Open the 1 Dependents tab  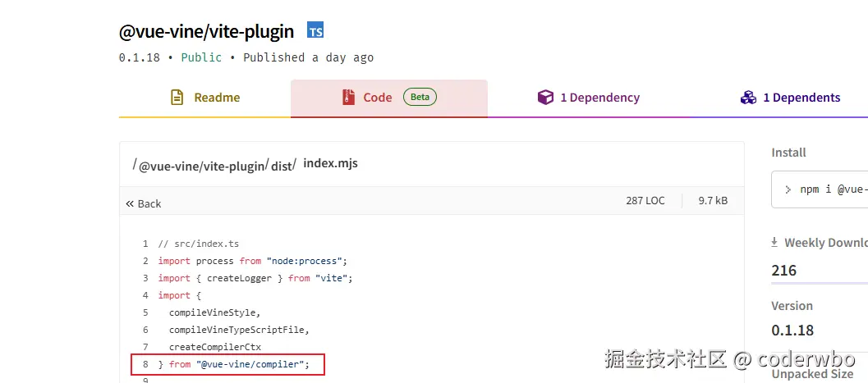coord(790,98)
